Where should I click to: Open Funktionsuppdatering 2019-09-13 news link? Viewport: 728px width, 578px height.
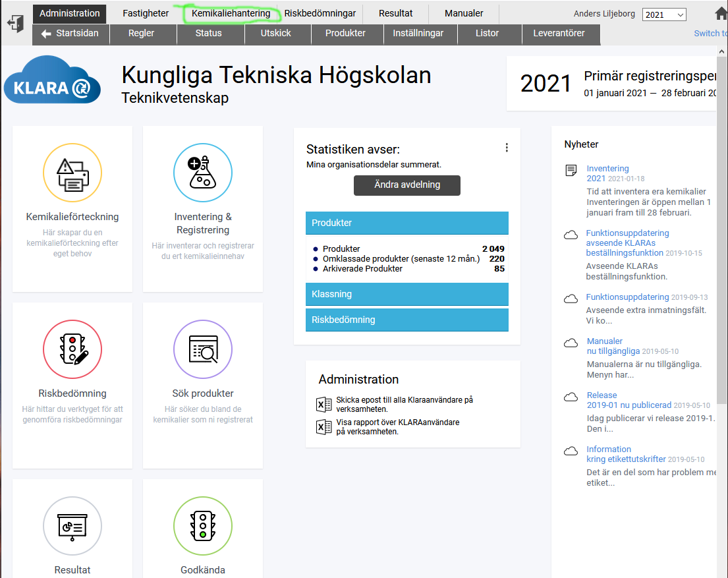pos(627,297)
